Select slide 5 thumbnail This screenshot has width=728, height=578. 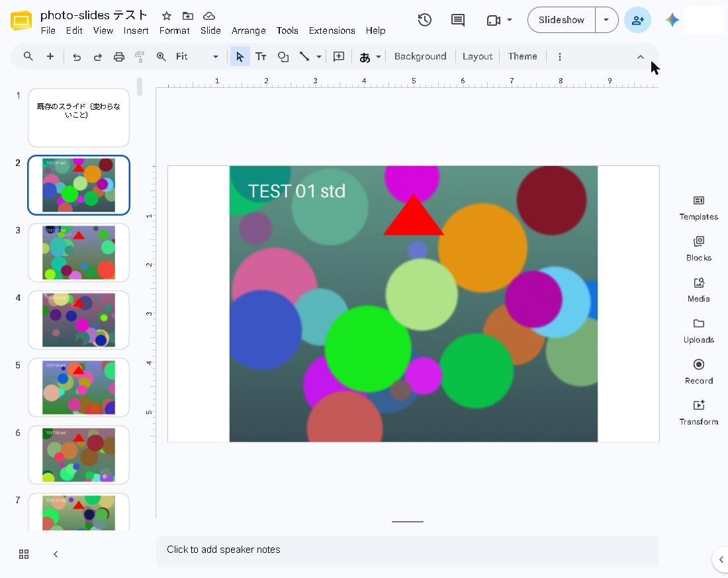point(79,388)
